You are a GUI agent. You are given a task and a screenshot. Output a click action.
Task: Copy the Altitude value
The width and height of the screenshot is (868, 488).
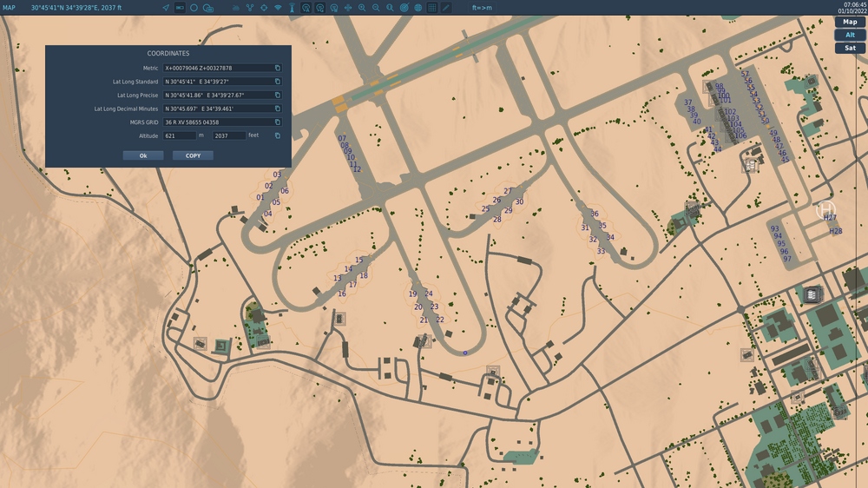278,135
